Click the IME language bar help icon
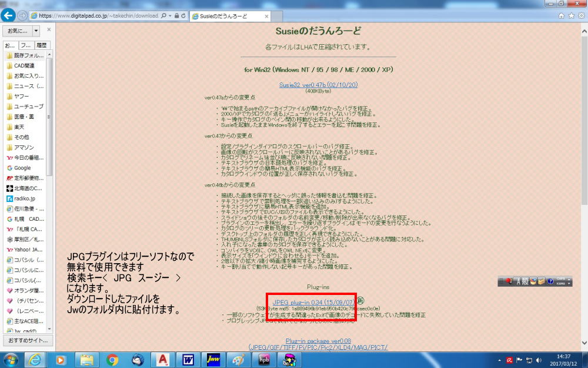Image resolution: width=588 pixels, height=368 pixels. click(x=550, y=281)
